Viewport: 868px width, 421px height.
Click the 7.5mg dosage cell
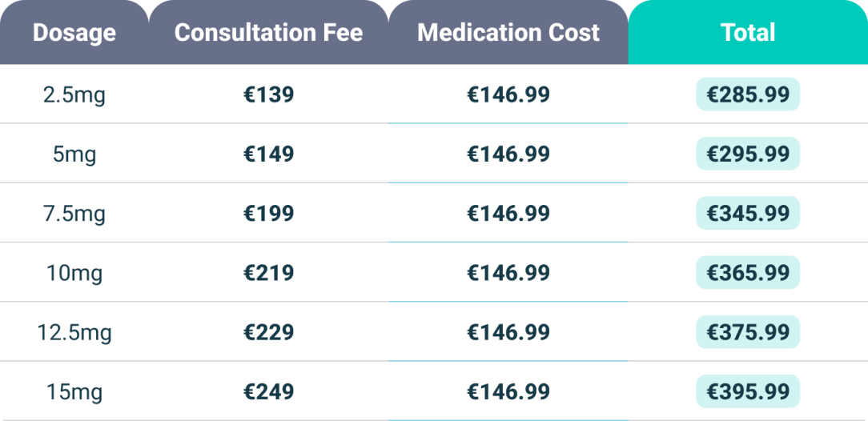pos(74,214)
